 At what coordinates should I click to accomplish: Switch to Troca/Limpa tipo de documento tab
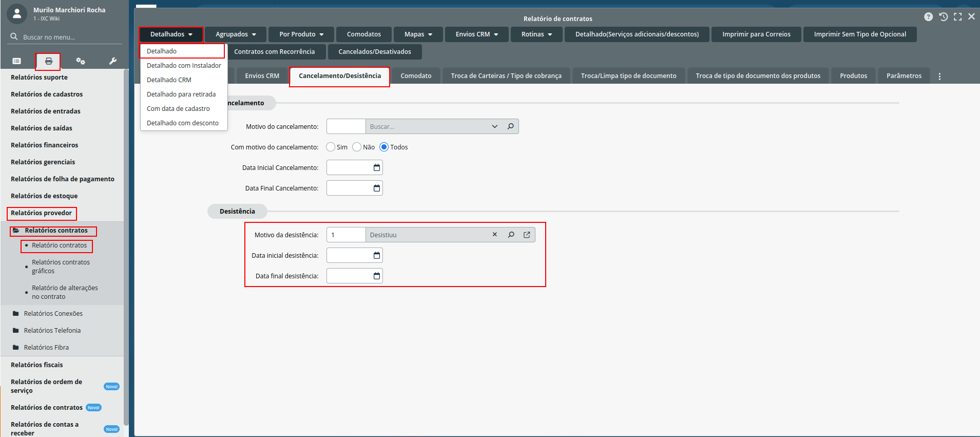[x=628, y=76]
